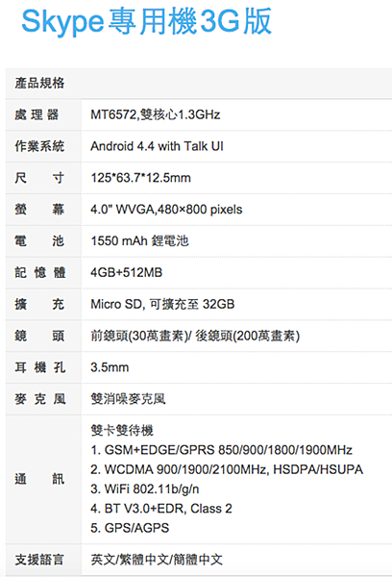Click the 處理器 row label
Image resolution: width=392 pixels, height=577 pixels.
click(37, 114)
